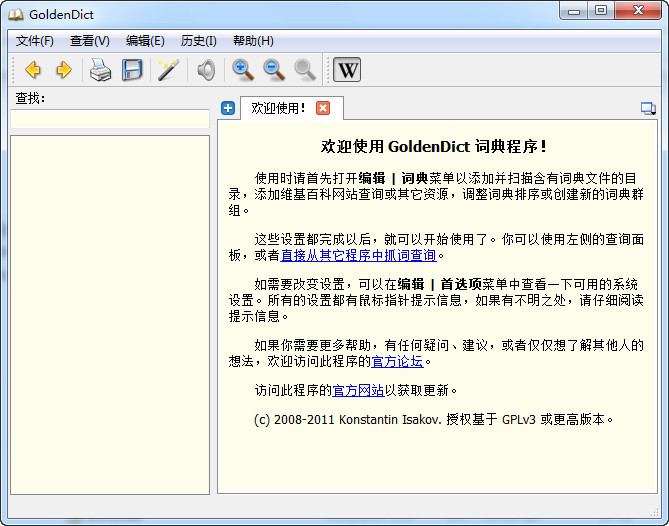Viewport: 669px width, 526px height.
Task: Click the heading 欢迎使用 GoldenDict 词典程序!
Action: coord(434,147)
